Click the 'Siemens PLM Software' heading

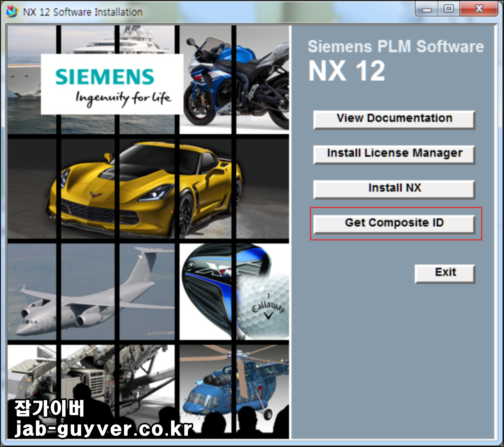pos(396,46)
